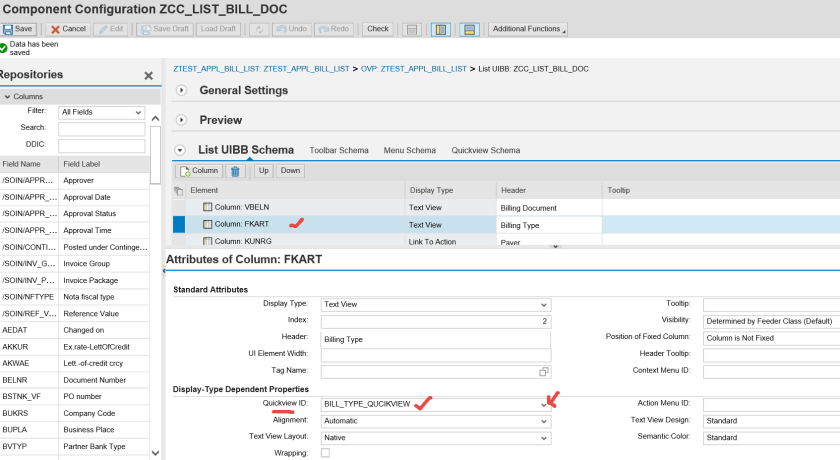This screenshot has width=840, height=460.
Task: Click the delete trash icon in schema toolbar
Action: (x=236, y=171)
